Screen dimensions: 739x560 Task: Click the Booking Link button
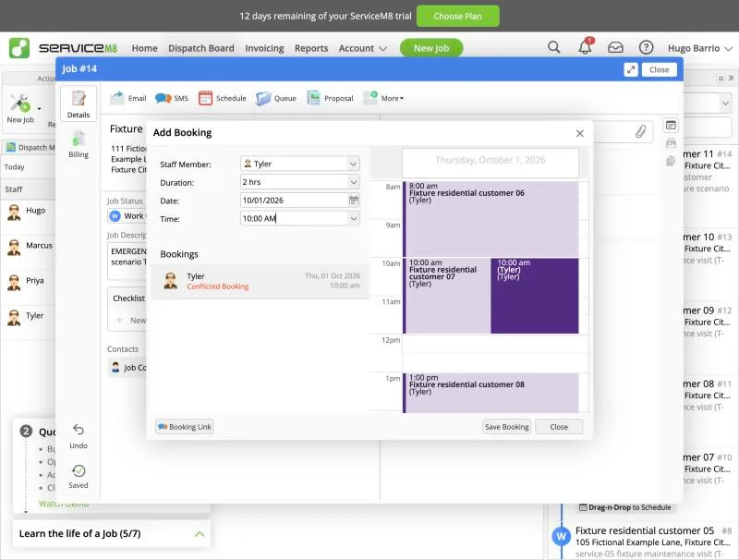tap(184, 427)
